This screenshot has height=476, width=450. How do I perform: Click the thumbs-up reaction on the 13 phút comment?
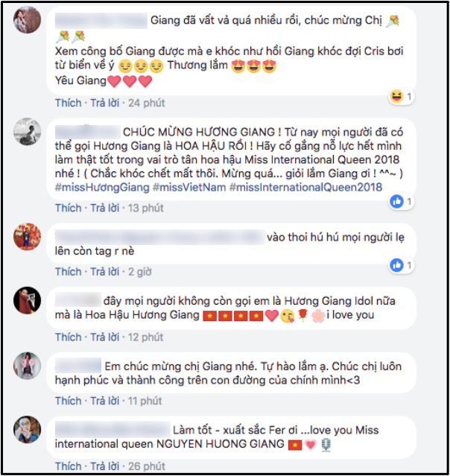point(396,201)
